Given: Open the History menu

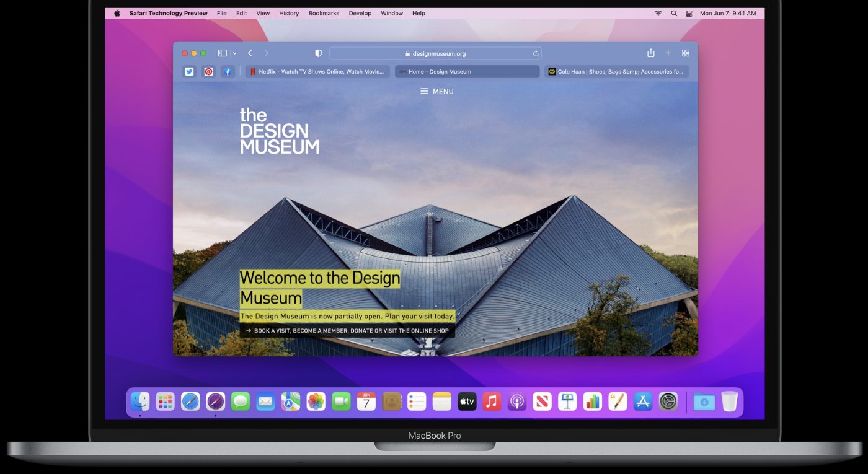Looking at the screenshot, I should coord(289,13).
